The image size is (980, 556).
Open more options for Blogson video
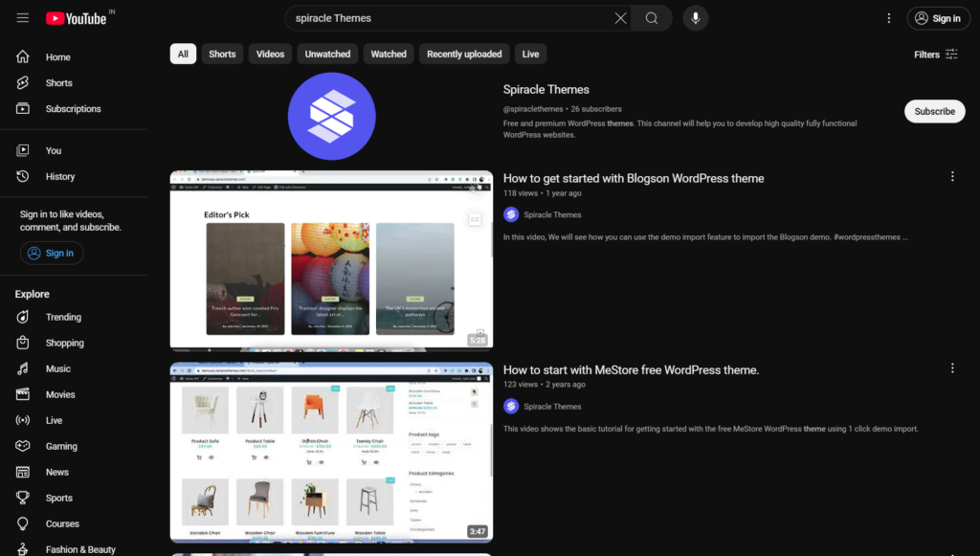click(x=952, y=177)
